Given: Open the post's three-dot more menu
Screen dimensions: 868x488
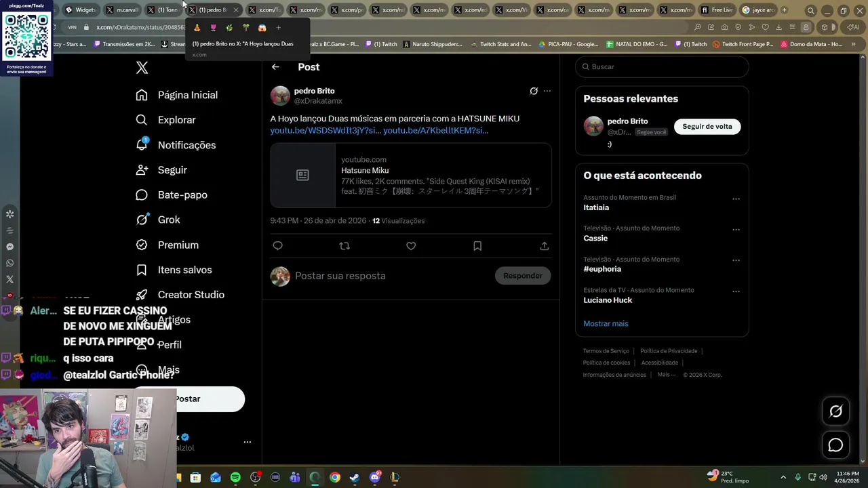Looking at the screenshot, I should click(x=547, y=91).
